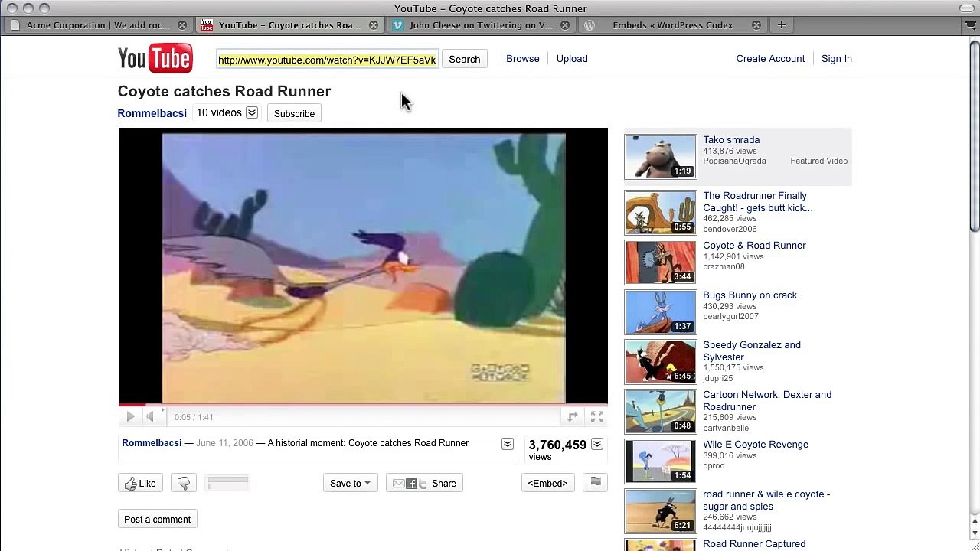Click Post a comment button

click(x=158, y=520)
